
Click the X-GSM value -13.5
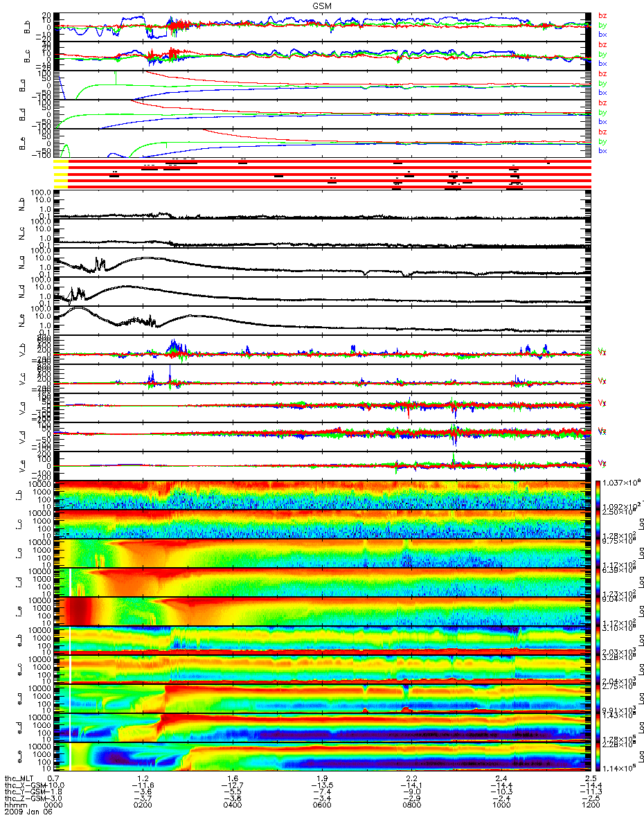click(x=321, y=785)
